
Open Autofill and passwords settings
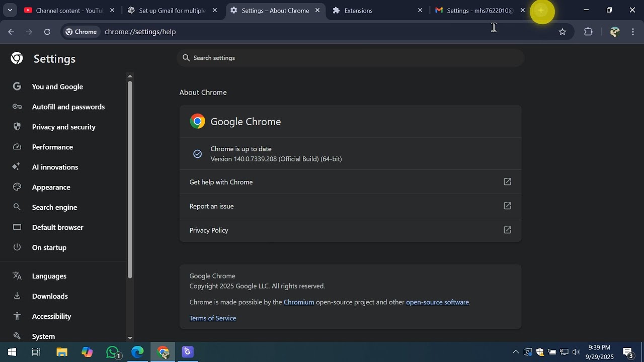[63, 107]
